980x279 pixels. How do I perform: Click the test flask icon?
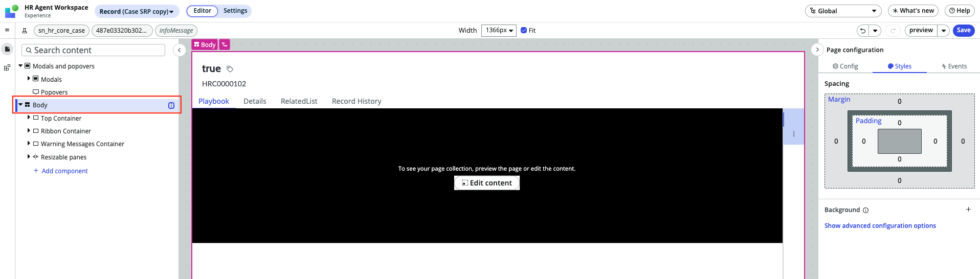[25, 31]
